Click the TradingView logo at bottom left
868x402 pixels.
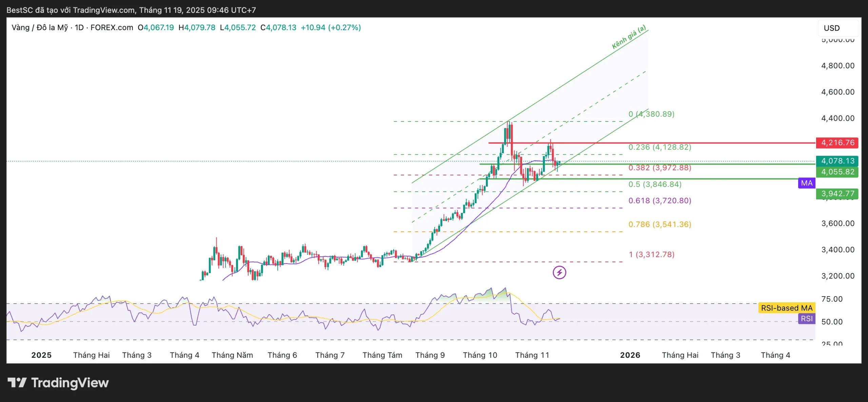click(x=58, y=383)
